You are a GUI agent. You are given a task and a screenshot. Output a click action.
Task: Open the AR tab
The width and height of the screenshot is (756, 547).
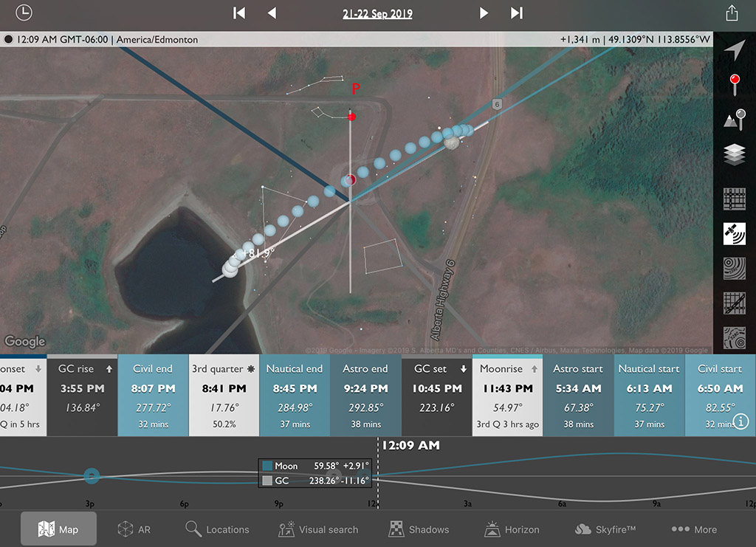[x=135, y=529]
